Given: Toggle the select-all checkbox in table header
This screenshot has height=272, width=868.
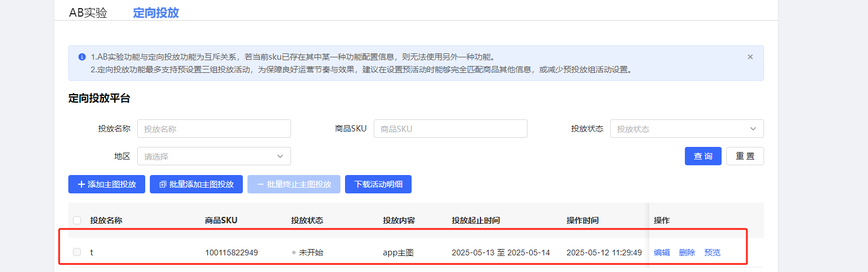Looking at the screenshot, I should [x=77, y=220].
